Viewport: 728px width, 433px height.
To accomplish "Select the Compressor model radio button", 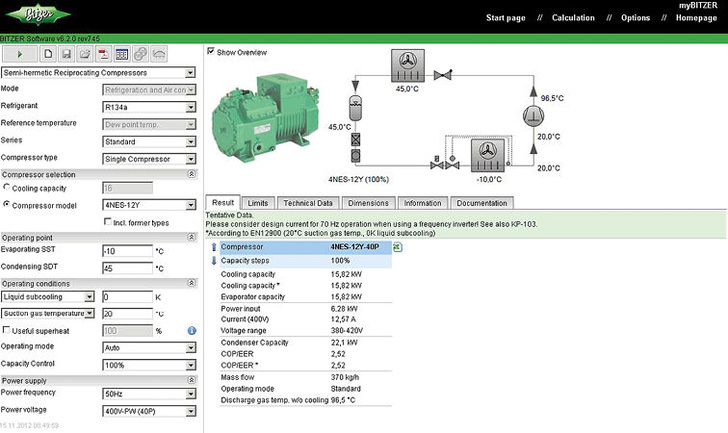I will pos(6,204).
